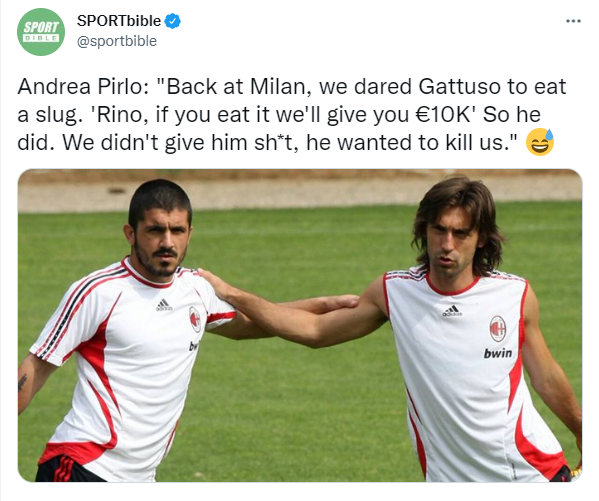
Task: Click the tweet text starting with Andrea Pirlo
Action: point(291,114)
